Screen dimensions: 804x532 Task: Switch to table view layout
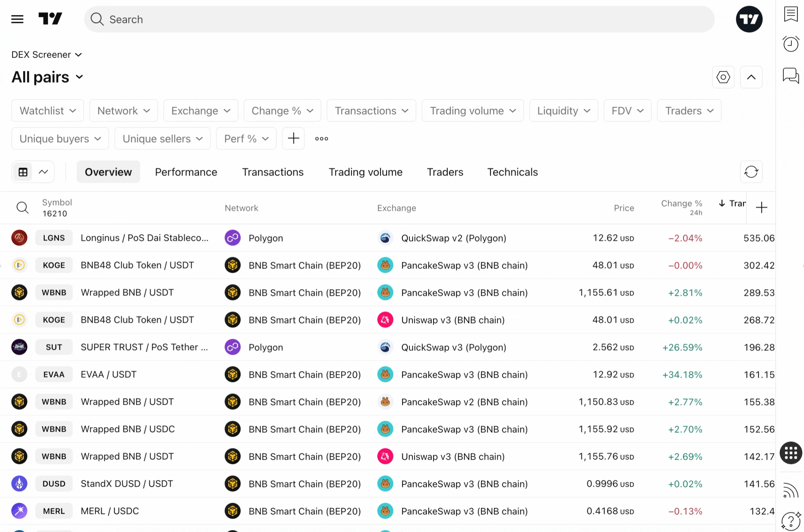(x=23, y=172)
